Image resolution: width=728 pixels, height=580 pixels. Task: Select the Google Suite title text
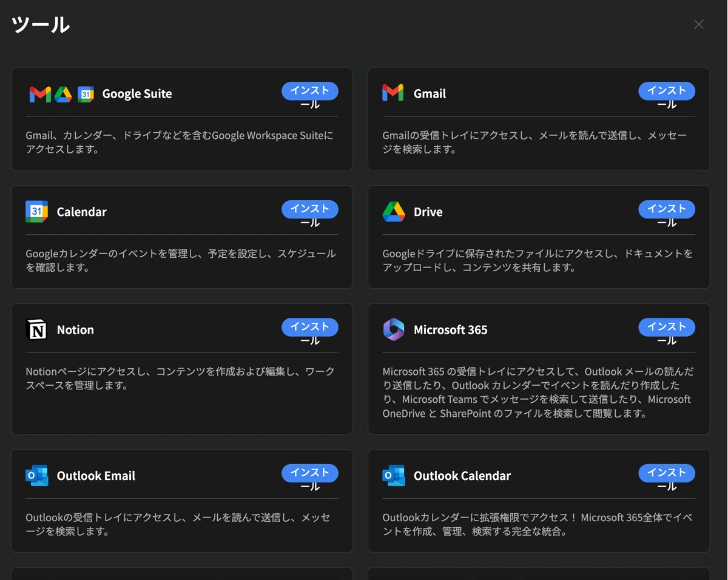(137, 93)
